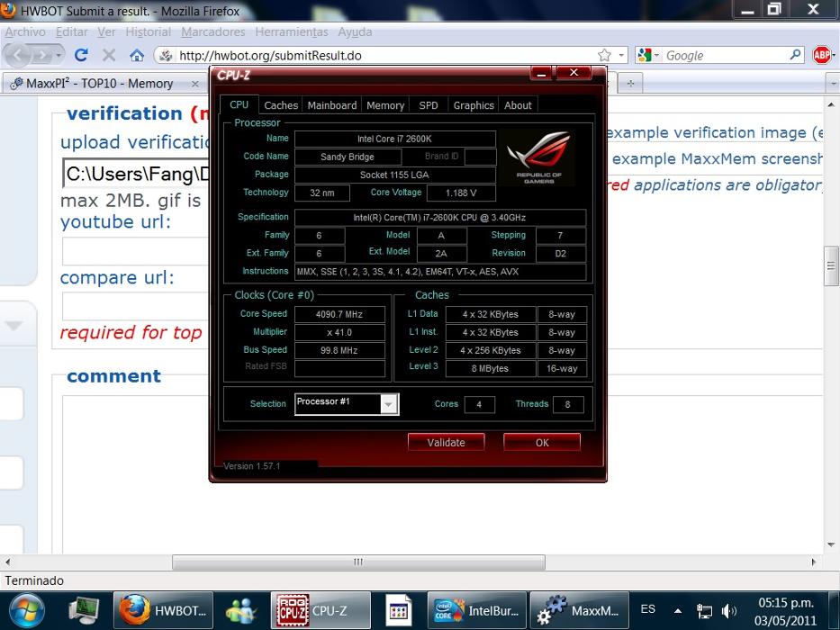Go forward with Firefox forward arrow
The width and height of the screenshot is (840, 630).
43,55
